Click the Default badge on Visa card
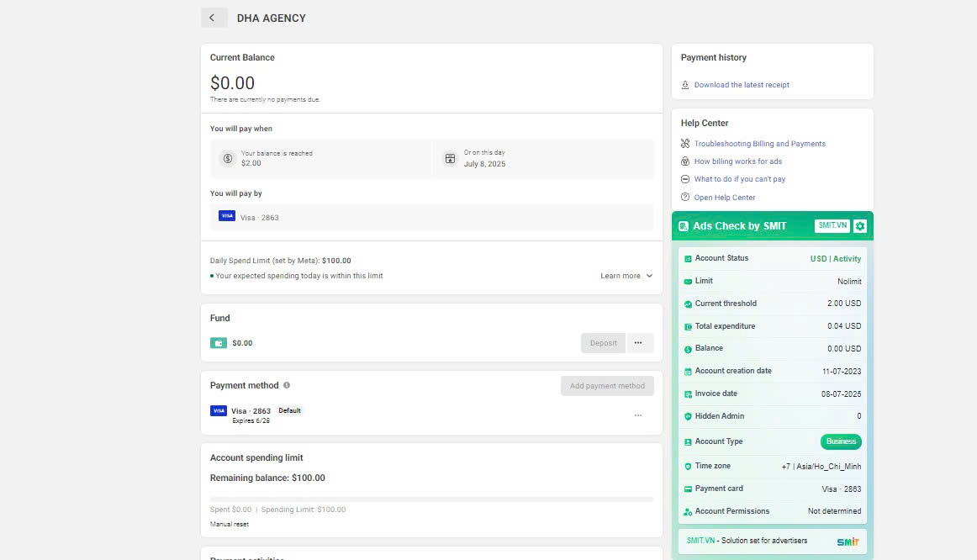This screenshot has height=560, width=977. 289,411
